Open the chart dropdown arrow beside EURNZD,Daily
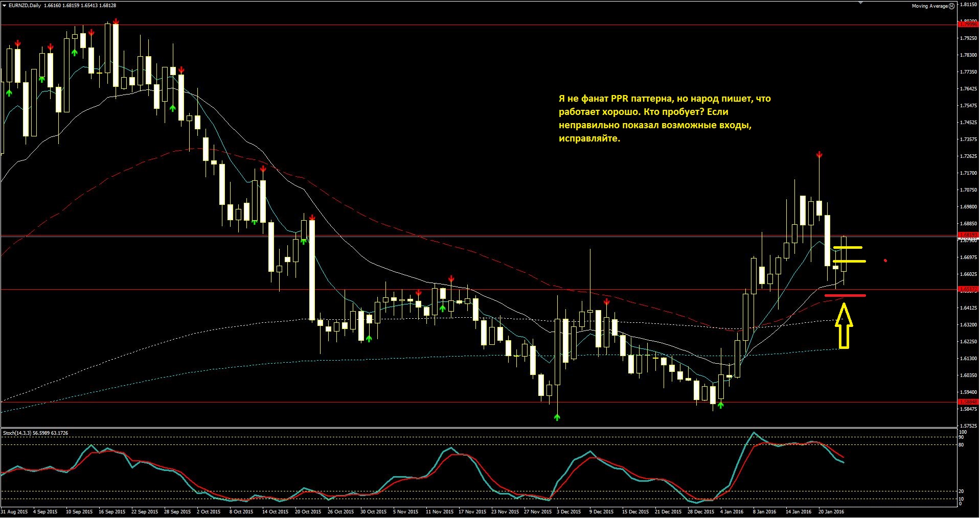Image resolution: width=980 pixels, height=518 pixels. pyautogui.click(x=4, y=6)
